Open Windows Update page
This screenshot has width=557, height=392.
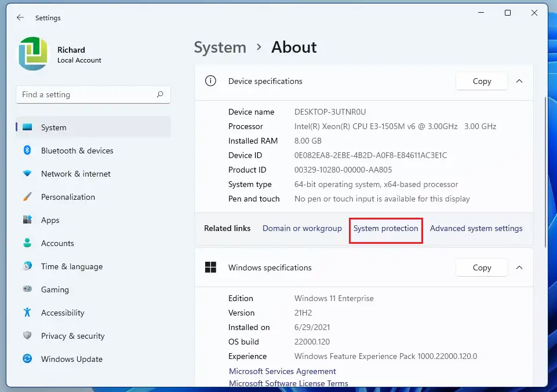93,359
